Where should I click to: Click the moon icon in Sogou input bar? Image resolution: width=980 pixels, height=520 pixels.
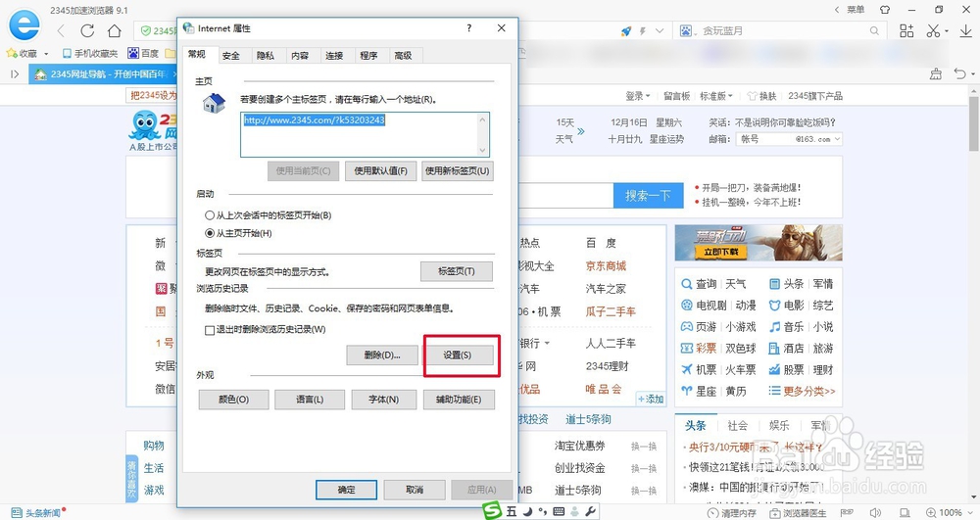[528, 512]
